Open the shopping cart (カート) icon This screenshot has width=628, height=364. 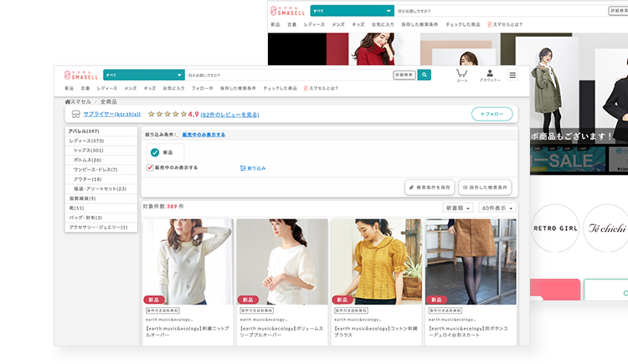(461, 74)
